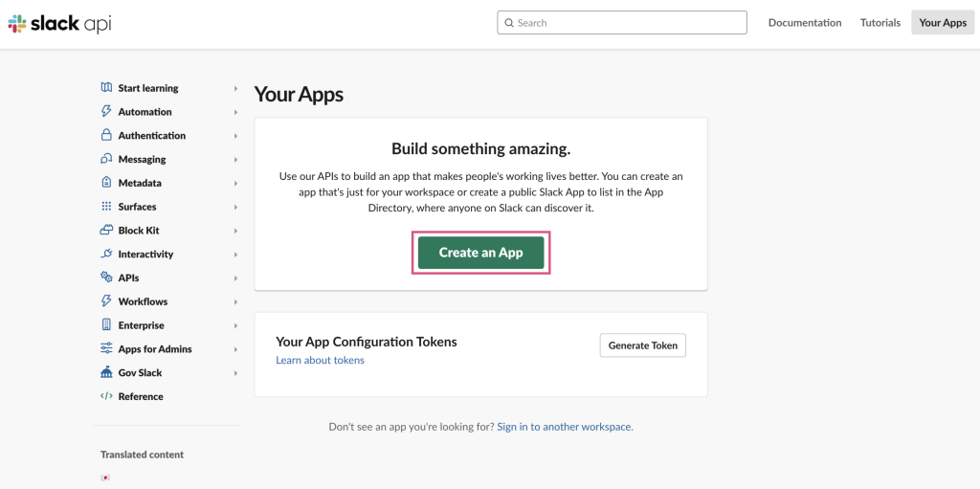The width and height of the screenshot is (980, 489).
Task: Expand the Interactivity section arrow
Action: click(x=235, y=255)
